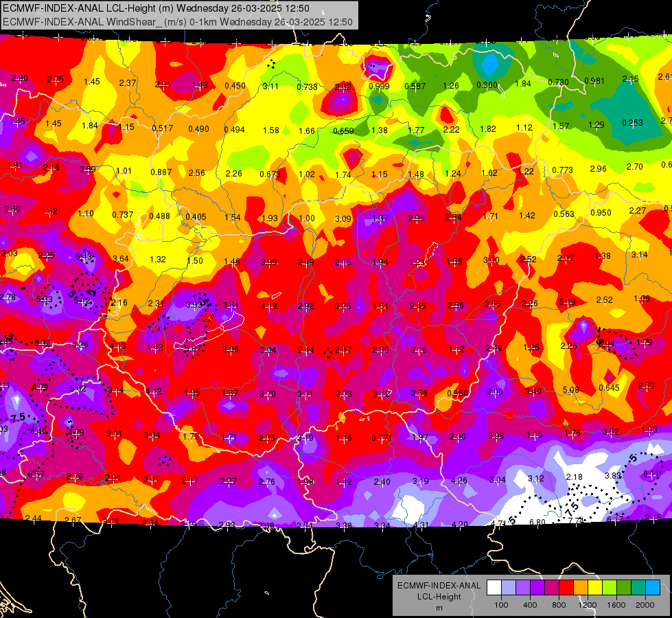Click the wind shear value 5.87
Image resolution: width=672 pixels, height=618 pixels.
click(192, 348)
